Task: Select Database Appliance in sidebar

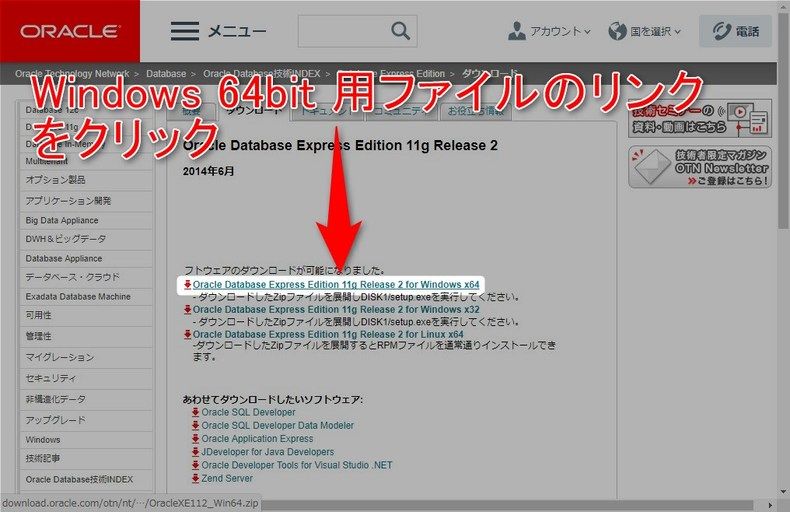Action: 87,259
